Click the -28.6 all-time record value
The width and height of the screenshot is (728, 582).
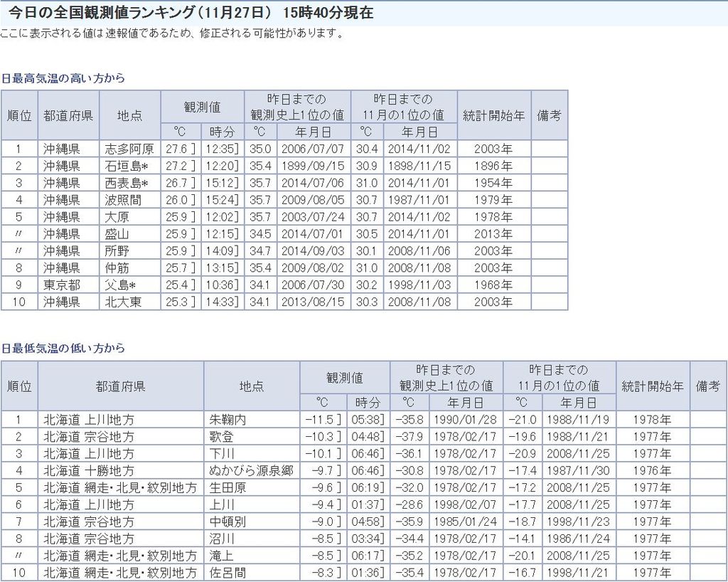409,504
